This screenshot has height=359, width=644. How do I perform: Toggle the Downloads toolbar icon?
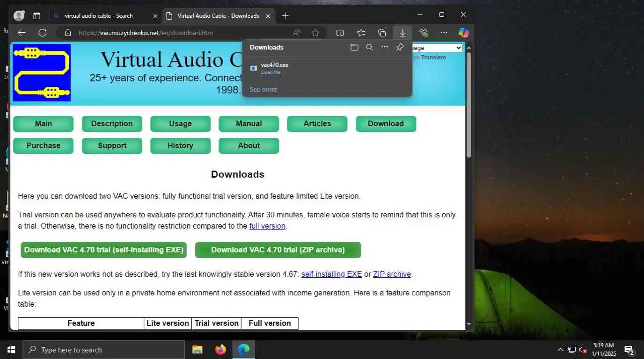click(402, 33)
